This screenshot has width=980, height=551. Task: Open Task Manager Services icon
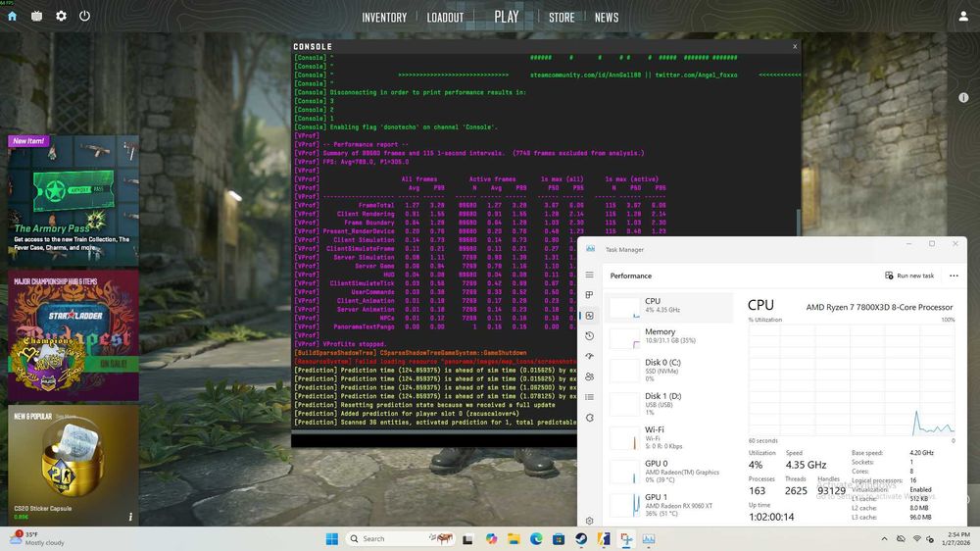coord(589,418)
